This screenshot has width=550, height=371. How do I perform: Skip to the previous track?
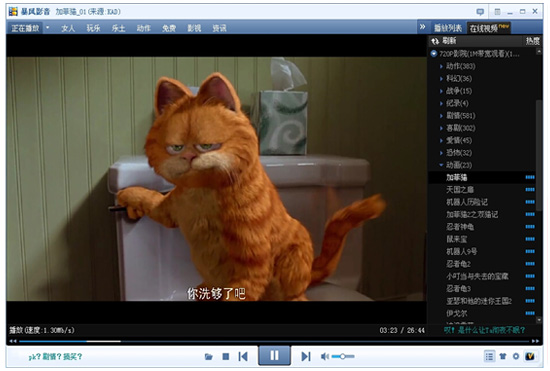click(243, 357)
